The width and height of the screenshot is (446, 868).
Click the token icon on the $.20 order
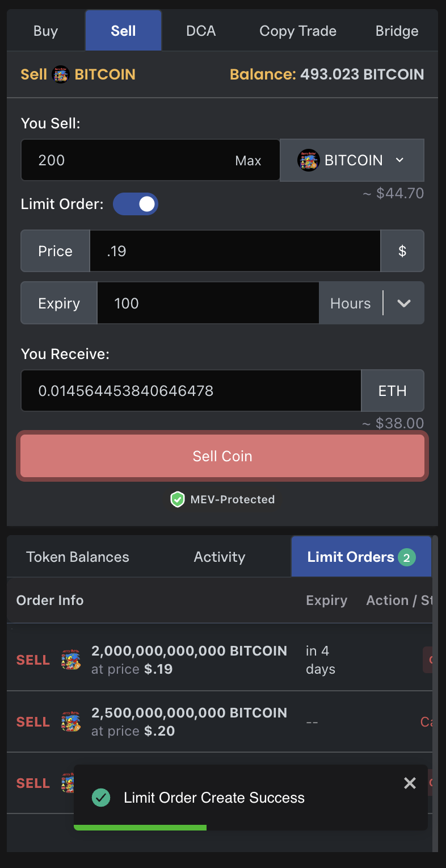pyautogui.click(x=71, y=721)
